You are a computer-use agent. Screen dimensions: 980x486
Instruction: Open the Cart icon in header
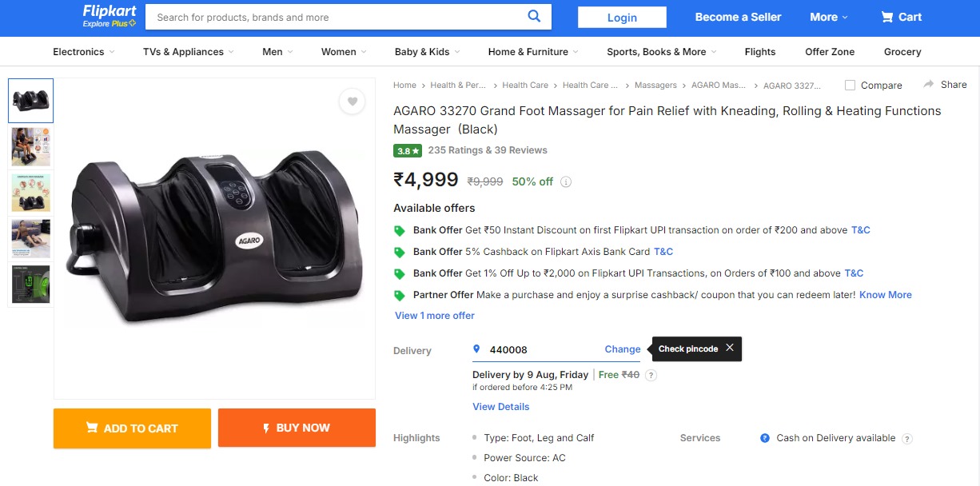[x=887, y=17]
